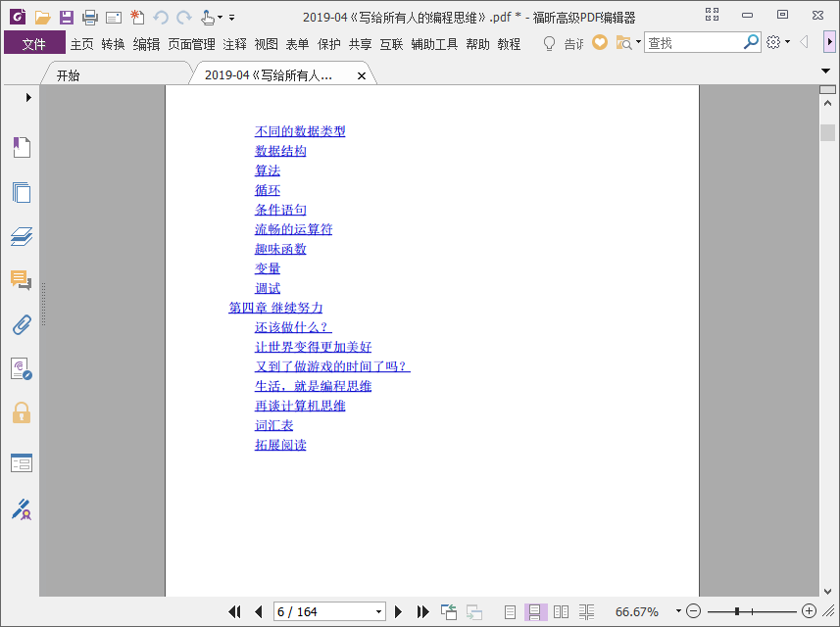Follow the 数据结构 link
This screenshot has height=627, width=840.
click(x=280, y=151)
